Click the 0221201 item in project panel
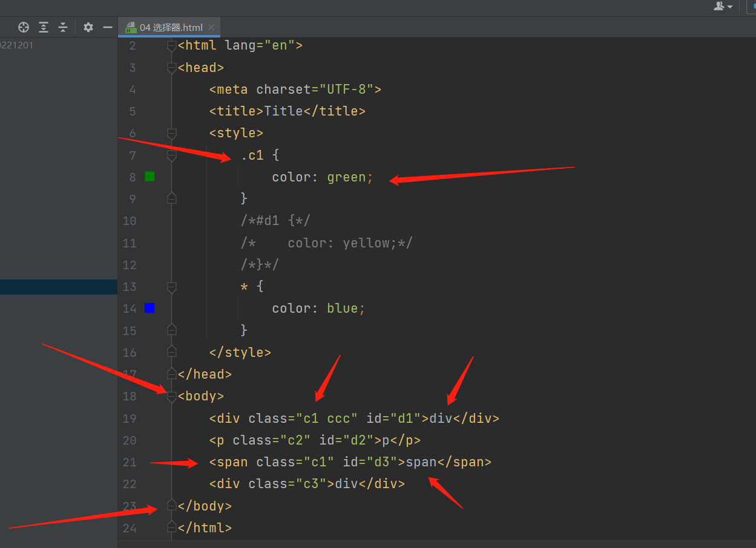This screenshot has width=756, height=548. pyautogui.click(x=16, y=44)
